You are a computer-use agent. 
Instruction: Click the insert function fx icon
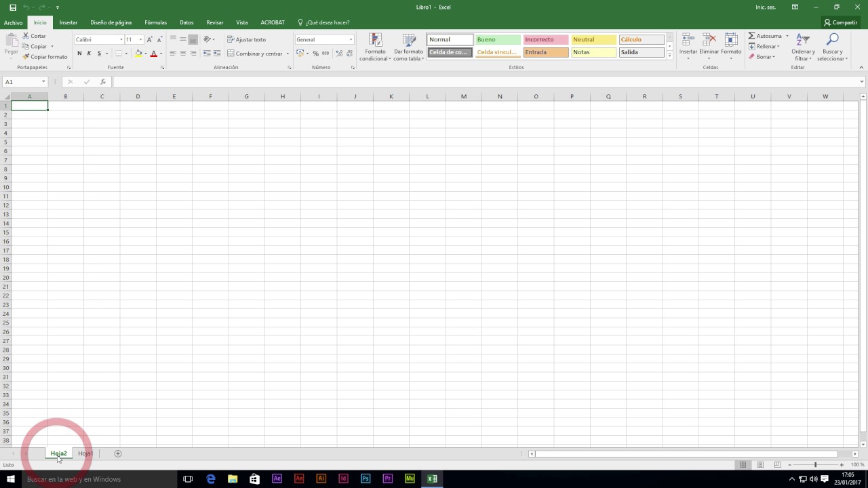pyautogui.click(x=103, y=82)
